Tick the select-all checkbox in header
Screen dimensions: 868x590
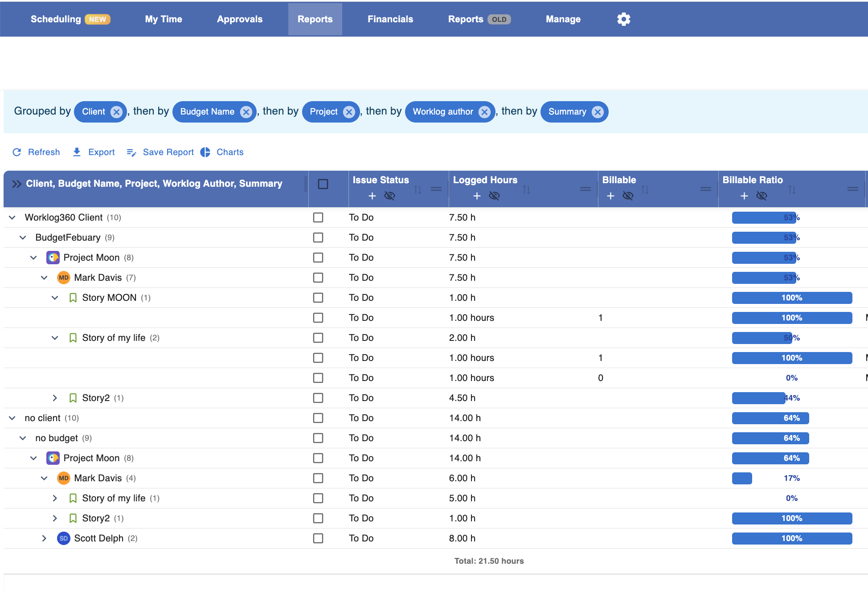click(323, 184)
